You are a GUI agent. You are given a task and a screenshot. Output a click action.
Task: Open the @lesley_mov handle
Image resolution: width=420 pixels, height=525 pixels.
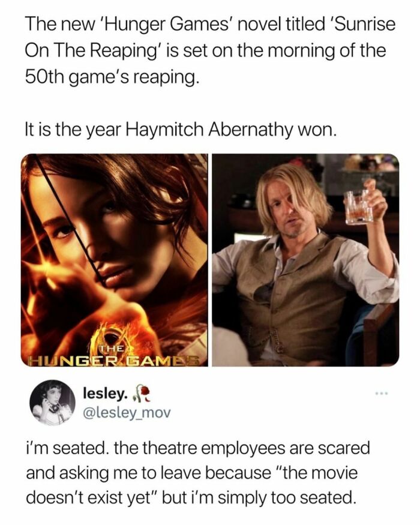(x=126, y=413)
